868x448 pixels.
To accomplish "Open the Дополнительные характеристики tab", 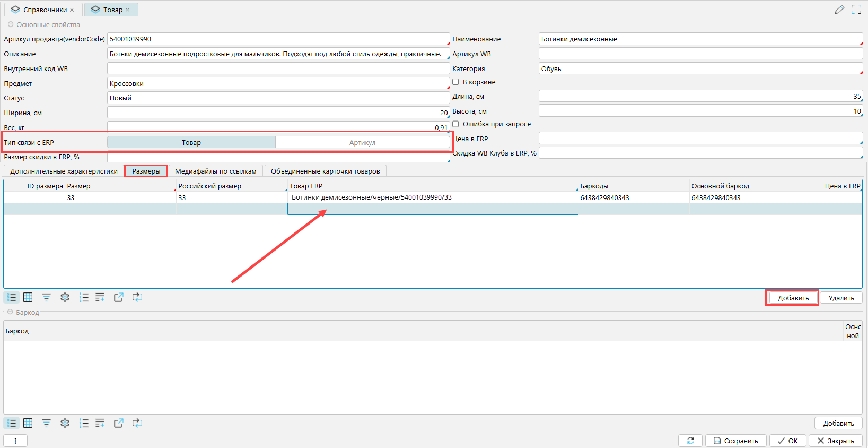I will click(64, 171).
